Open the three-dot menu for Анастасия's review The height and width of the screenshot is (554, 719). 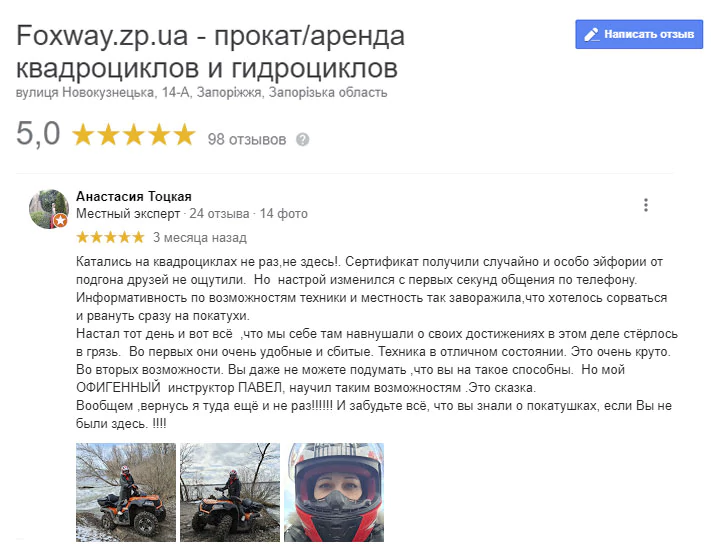click(x=646, y=205)
